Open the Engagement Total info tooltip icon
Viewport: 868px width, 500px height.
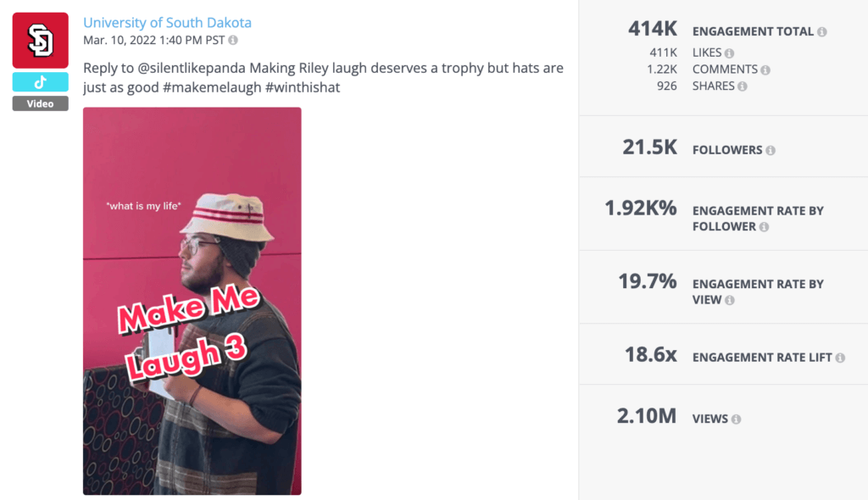tap(822, 31)
